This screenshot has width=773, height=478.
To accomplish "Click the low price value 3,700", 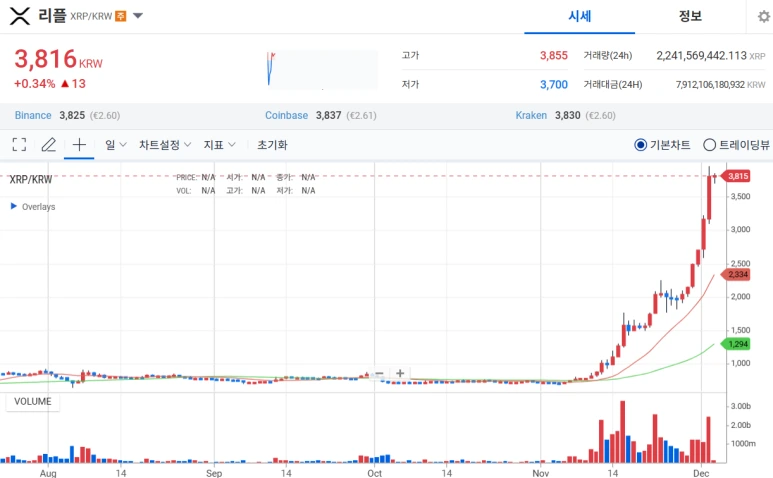I will tap(554, 85).
